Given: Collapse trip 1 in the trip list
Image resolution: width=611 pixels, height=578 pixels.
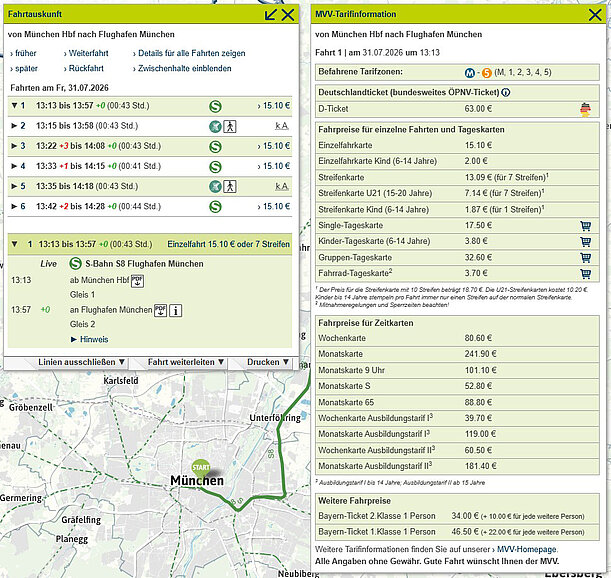Looking at the screenshot, I should pos(14,106).
